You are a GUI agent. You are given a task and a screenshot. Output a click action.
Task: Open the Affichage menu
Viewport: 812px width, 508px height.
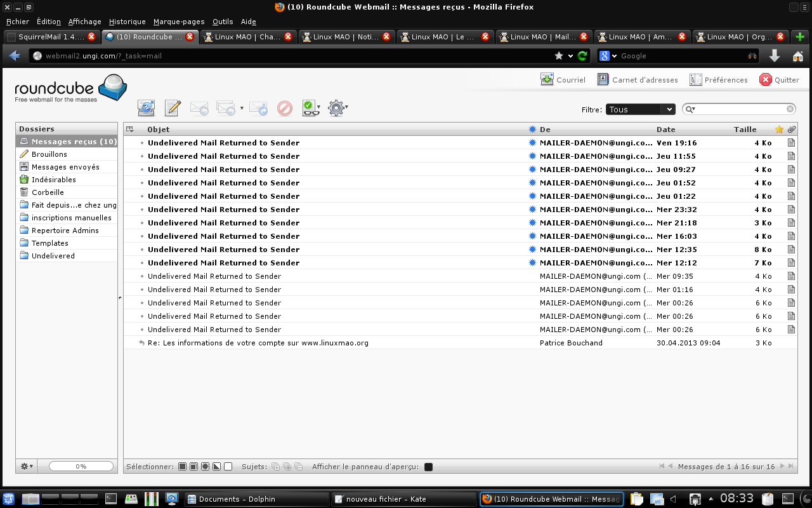pos(85,22)
